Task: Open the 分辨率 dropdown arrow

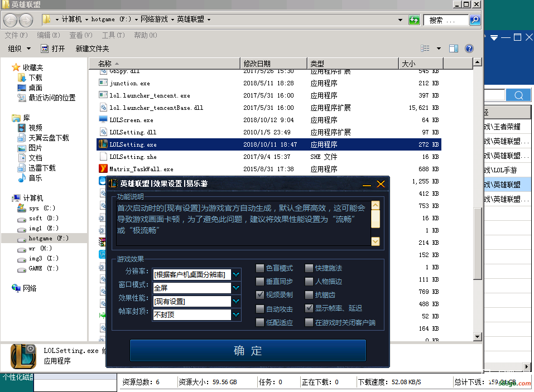Action: click(236, 274)
